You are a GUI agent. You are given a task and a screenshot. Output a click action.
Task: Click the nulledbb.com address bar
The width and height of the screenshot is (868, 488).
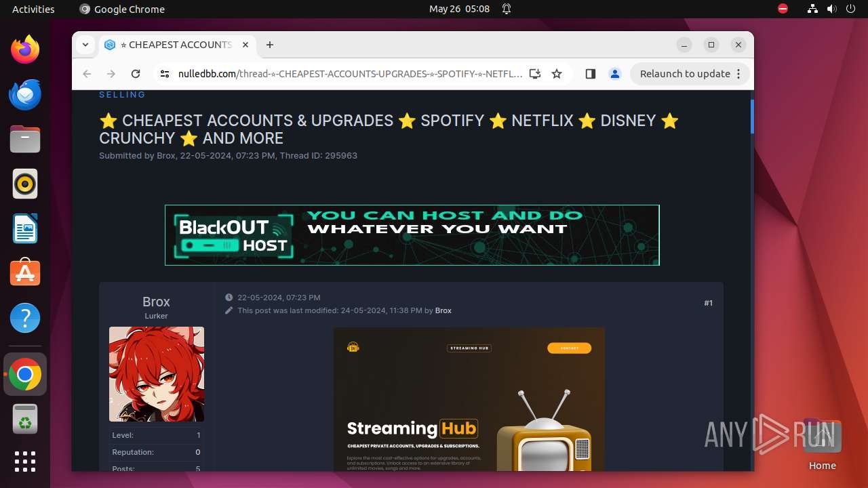(349, 74)
